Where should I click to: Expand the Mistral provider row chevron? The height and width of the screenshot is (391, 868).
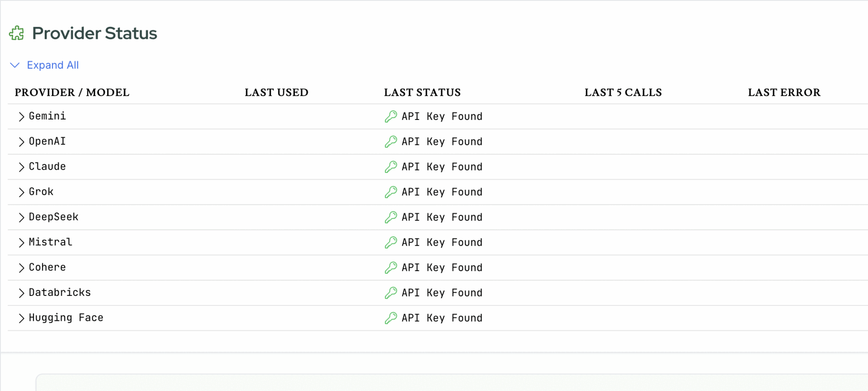tap(21, 243)
